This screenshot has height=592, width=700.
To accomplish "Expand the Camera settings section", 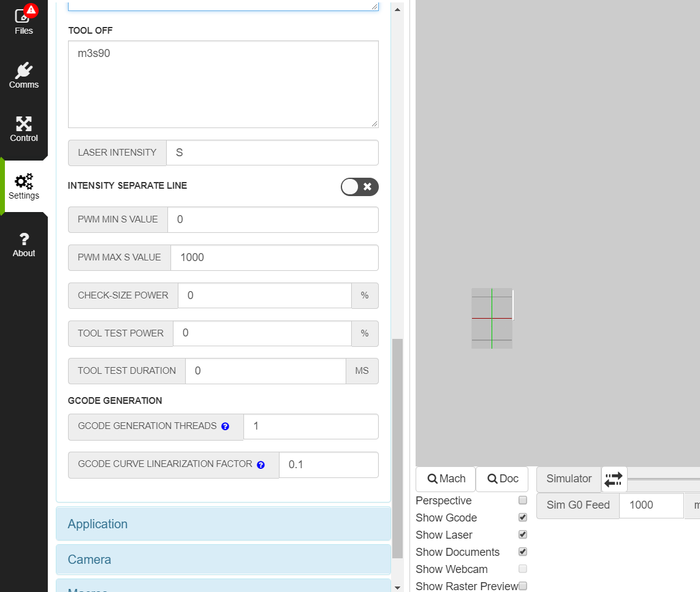I will [x=223, y=560].
